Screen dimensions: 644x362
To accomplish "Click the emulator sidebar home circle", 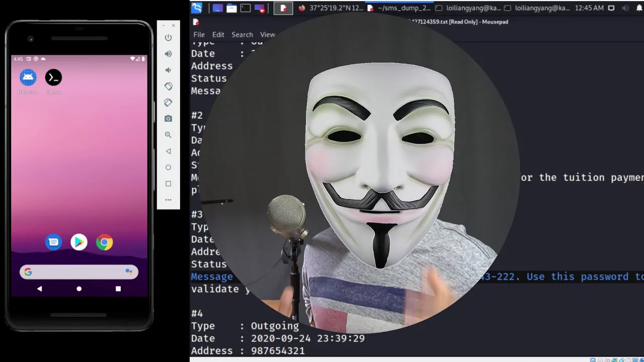I will click(168, 167).
